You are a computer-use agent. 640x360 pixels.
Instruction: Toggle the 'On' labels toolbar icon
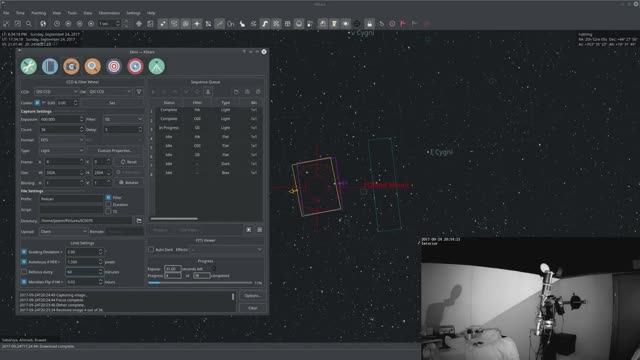[x=231, y=24]
